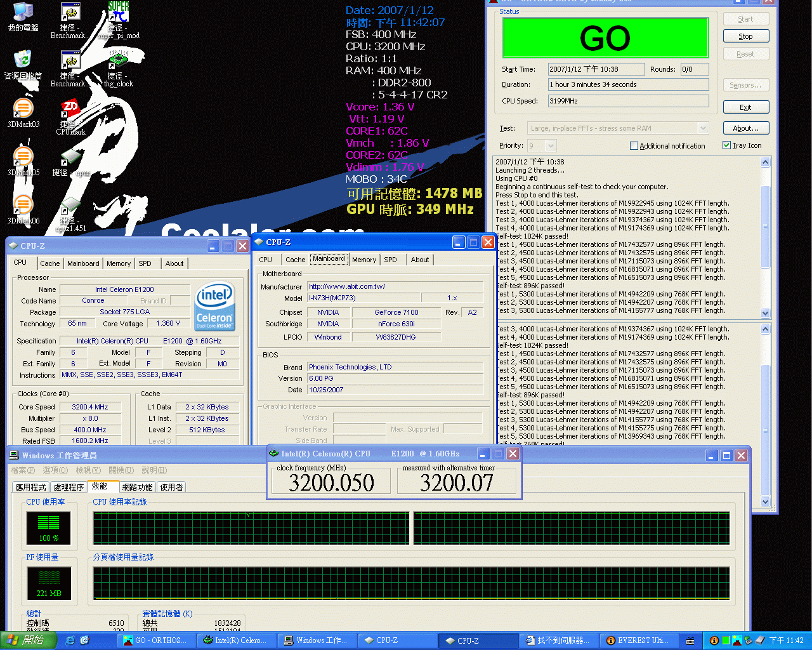Viewport: 812px width, 650px height.
Task: Click the CPU 使用率 100% meter in Task Manager
Action: [x=48, y=528]
